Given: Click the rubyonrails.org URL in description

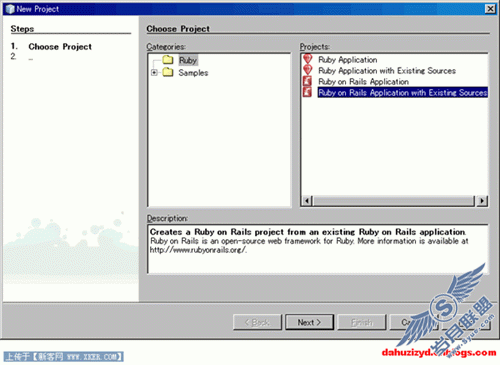Looking at the screenshot, I should click(x=198, y=250).
